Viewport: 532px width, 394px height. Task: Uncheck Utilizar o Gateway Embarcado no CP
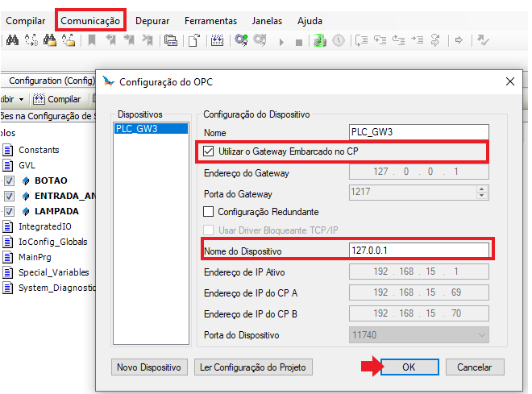(x=209, y=151)
